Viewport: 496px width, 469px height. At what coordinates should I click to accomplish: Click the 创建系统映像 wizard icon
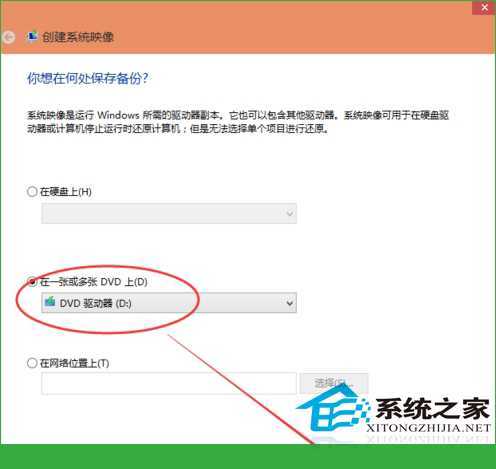[32, 36]
